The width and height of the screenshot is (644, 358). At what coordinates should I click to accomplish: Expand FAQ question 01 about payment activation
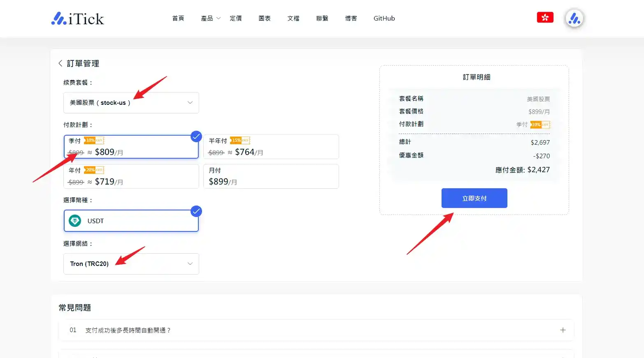[563, 330]
